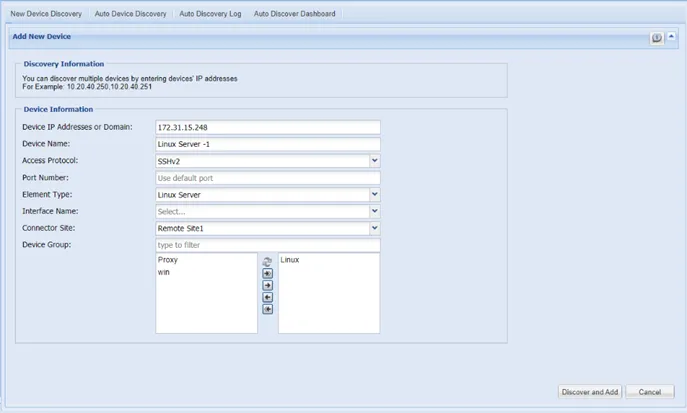The image size is (687, 413).
Task: Open the New Device Discovery tab
Action: pos(46,14)
